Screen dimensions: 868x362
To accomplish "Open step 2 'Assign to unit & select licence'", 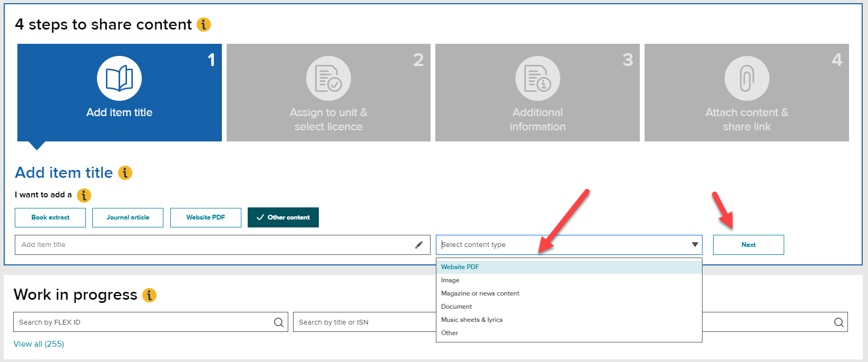I will tap(328, 92).
